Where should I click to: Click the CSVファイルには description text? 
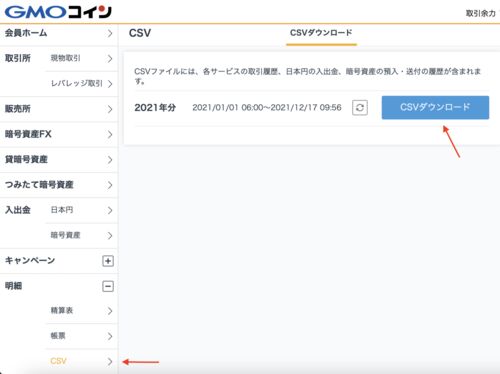307,76
